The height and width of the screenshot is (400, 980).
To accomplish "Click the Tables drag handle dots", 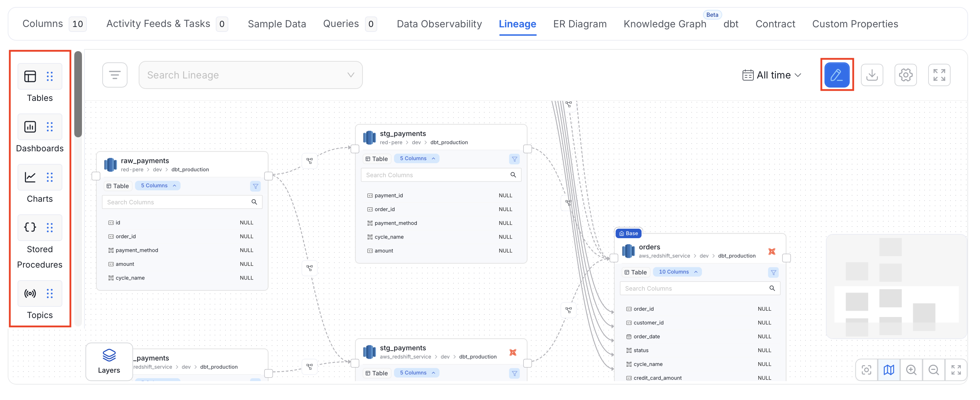I will [x=49, y=76].
